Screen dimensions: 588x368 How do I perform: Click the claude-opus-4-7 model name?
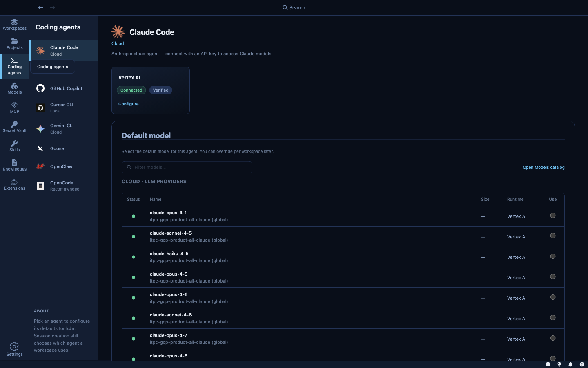coord(169,335)
